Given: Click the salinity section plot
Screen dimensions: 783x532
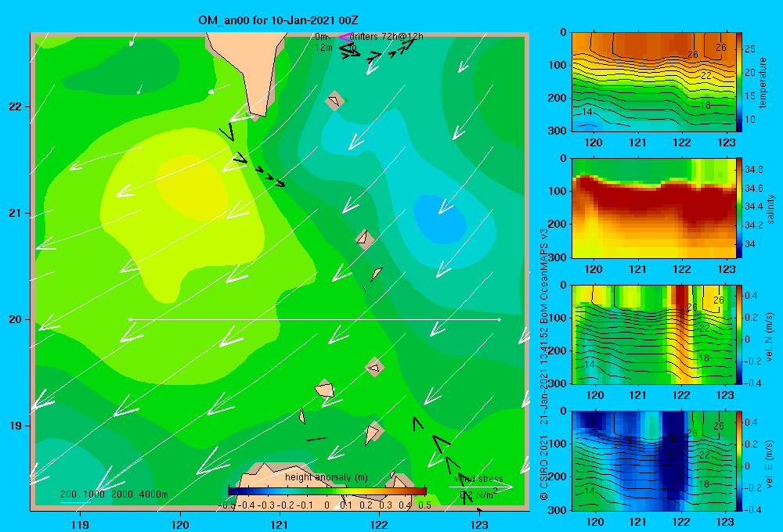Looking at the screenshot, I should (x=654, y=208).
